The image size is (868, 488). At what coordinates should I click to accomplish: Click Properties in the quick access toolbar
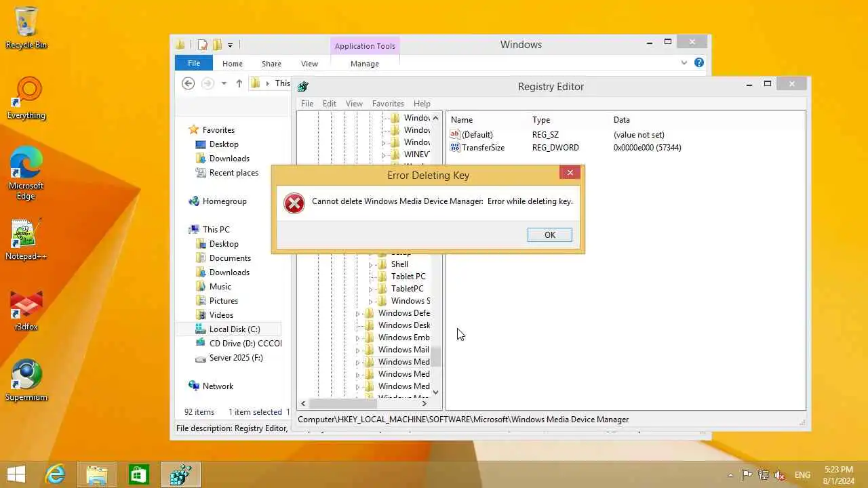[x=202, y=45]
